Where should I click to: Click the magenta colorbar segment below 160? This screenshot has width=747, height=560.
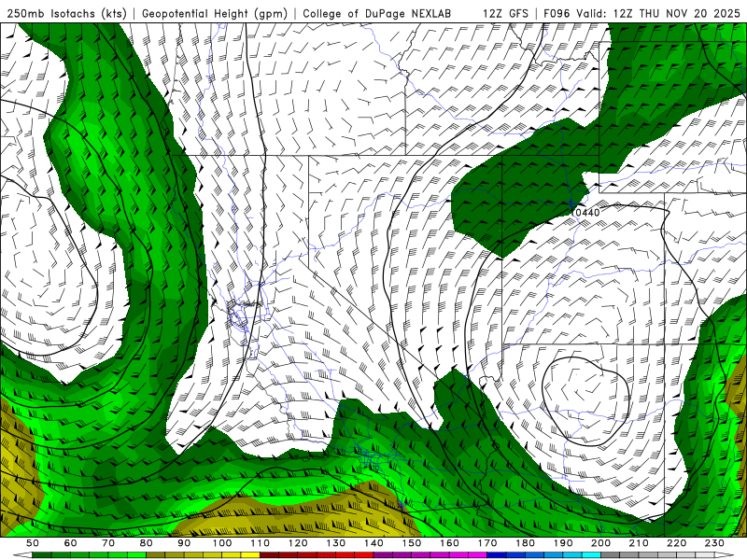[x=440, y=555]
